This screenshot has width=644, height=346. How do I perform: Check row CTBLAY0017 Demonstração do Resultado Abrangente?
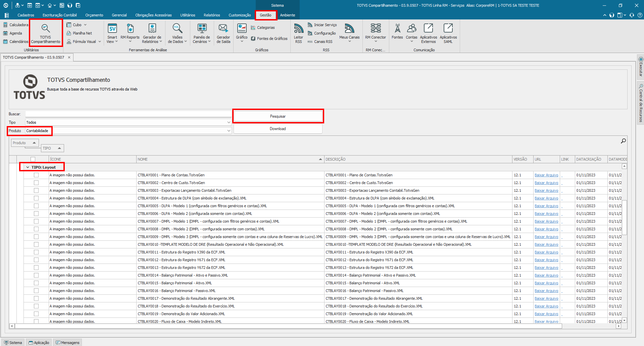click(x=36, y=298)
